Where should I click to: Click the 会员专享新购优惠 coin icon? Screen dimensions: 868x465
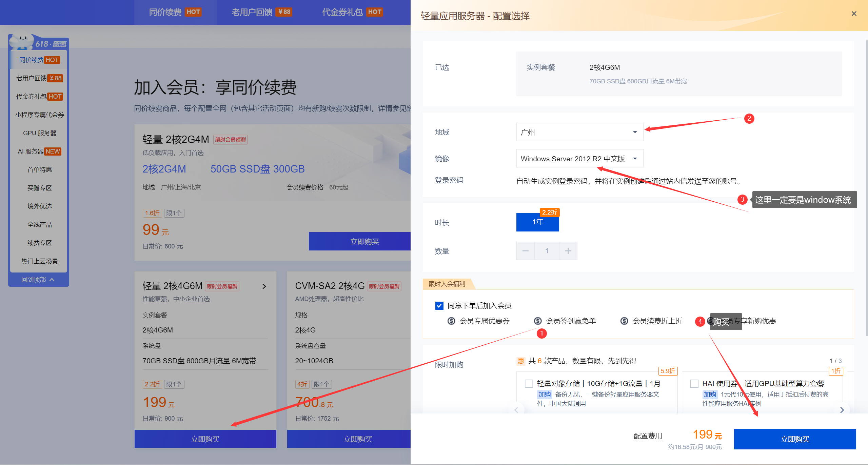coord(711,321)
